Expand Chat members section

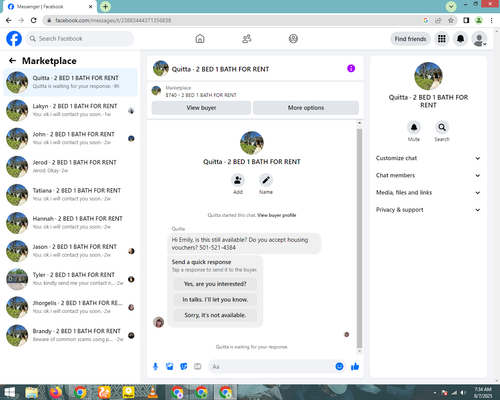[428, 175]
